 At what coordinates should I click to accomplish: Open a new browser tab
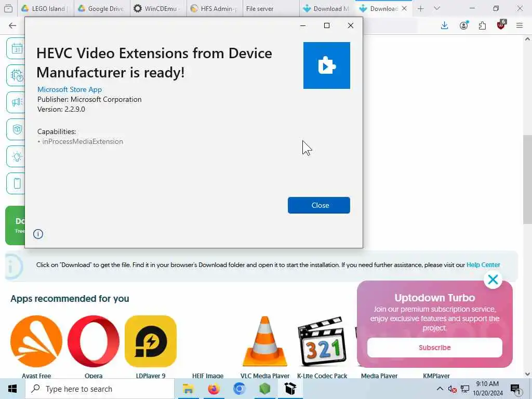click(x=420, y=8)
